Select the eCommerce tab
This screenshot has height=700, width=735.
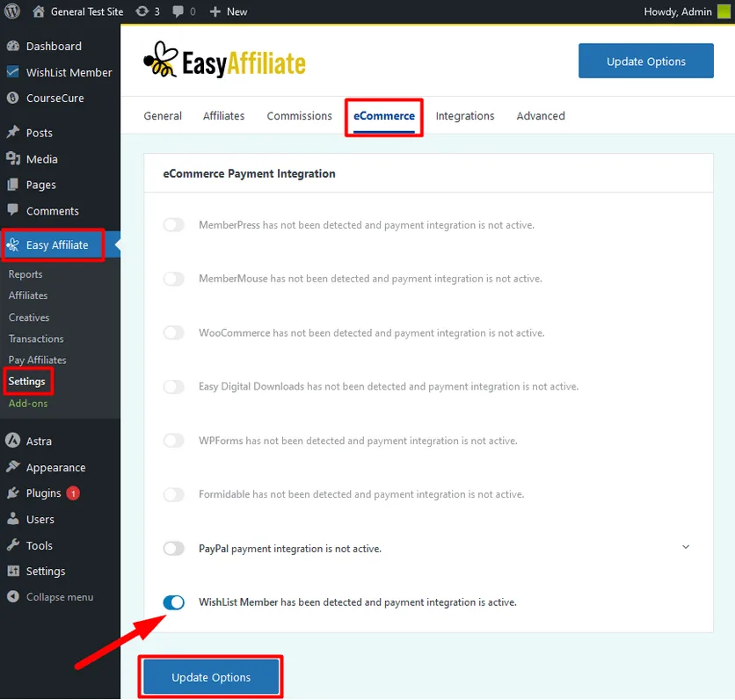384,116
